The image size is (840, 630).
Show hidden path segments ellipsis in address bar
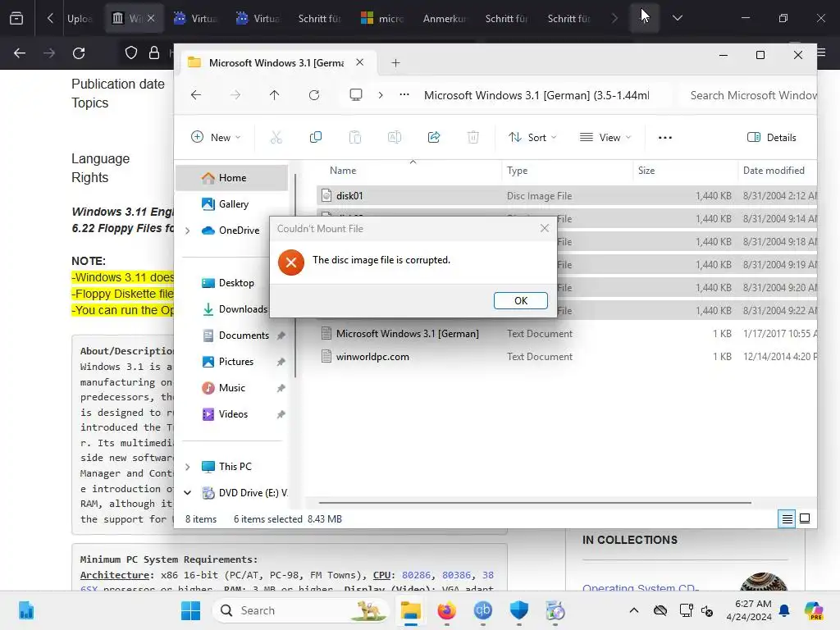coord(404,95)
